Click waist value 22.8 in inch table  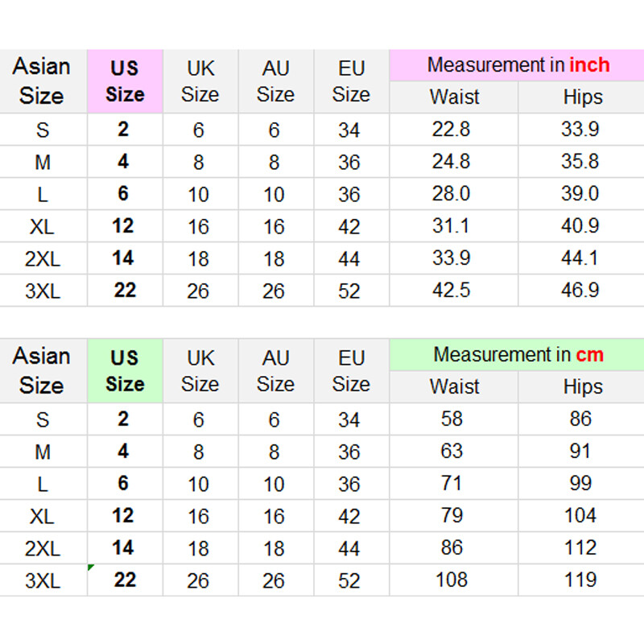coord(451,130)
